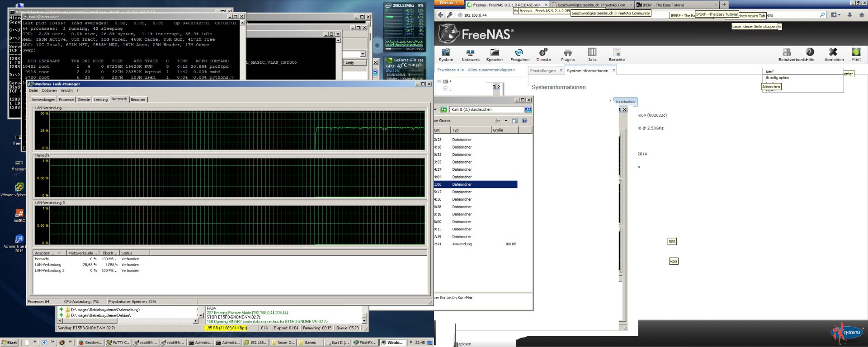Image resolution: width=868 pixels, height=347 pixels.
Task: Open the Speicher storage icon in FreeNAS
Action: coord(495,55)
